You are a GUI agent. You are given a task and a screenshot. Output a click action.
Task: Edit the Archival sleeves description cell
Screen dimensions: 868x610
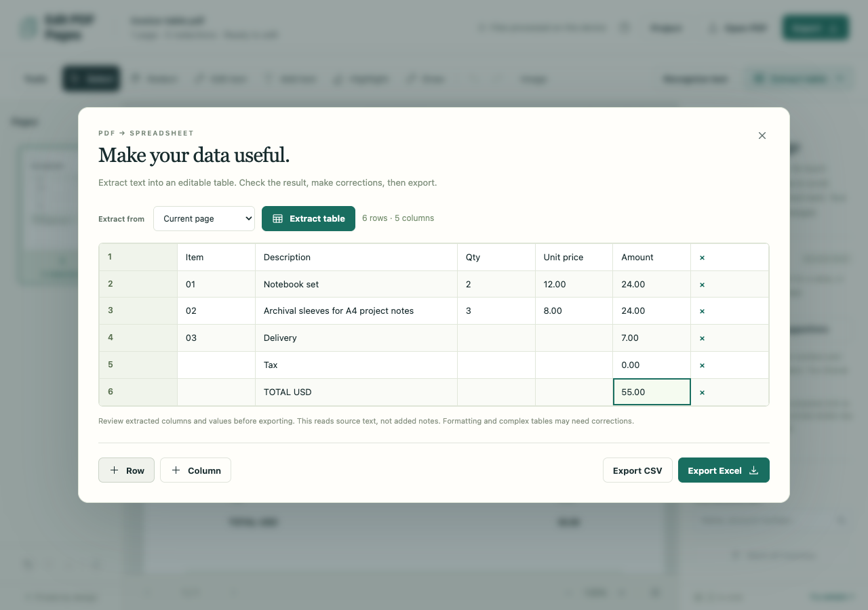click(356, 310)
